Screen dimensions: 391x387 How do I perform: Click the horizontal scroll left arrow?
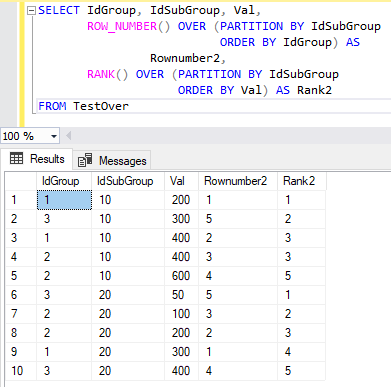69,136
